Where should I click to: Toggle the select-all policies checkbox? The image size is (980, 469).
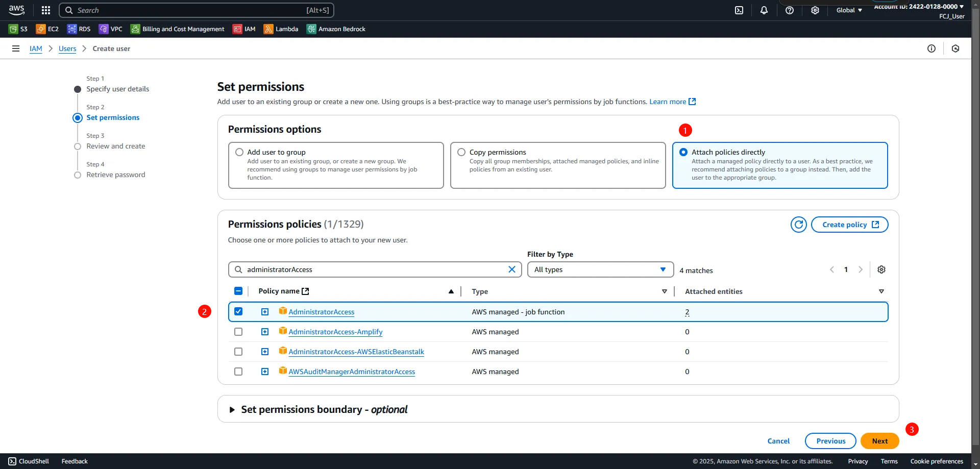point(238,291)
